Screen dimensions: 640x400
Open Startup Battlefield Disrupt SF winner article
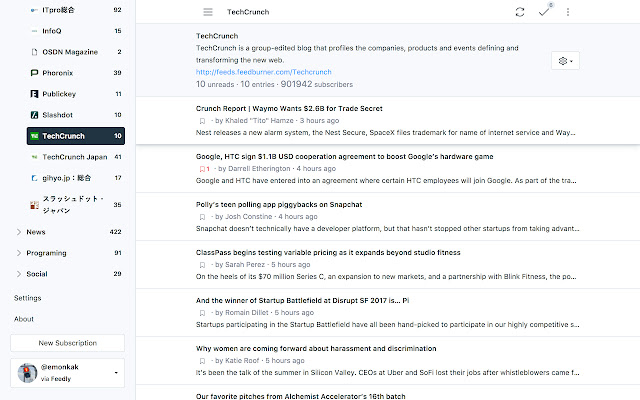302,301
